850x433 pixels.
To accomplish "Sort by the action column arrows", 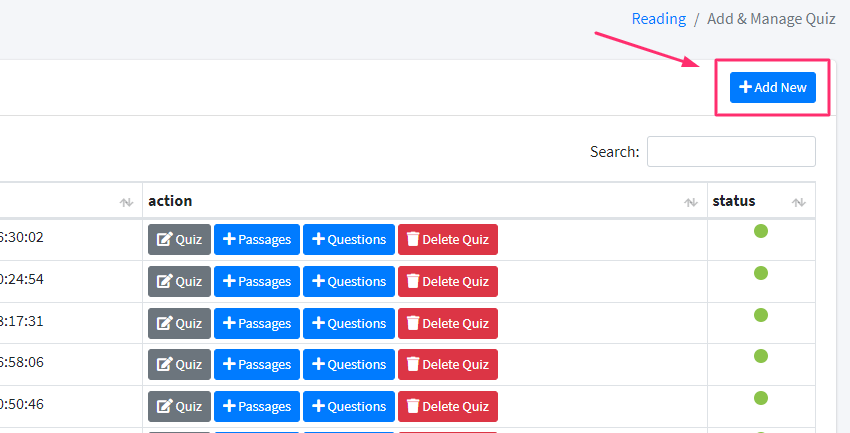I will coord(691,202).
